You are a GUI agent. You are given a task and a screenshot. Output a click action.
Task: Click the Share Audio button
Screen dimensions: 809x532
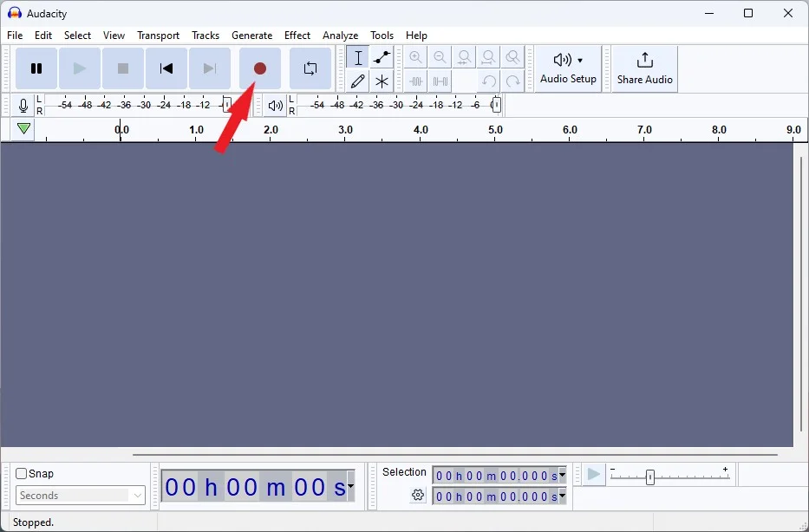point(643,68)
